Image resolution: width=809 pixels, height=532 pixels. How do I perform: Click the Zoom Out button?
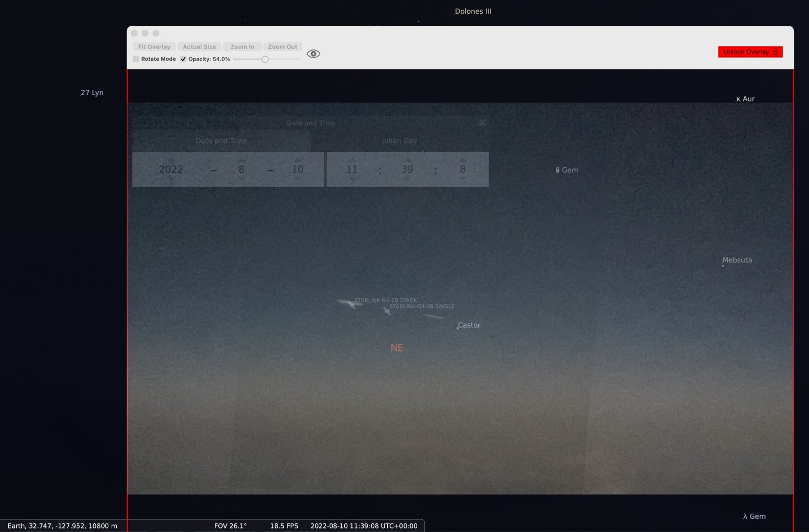coord(283,47)
